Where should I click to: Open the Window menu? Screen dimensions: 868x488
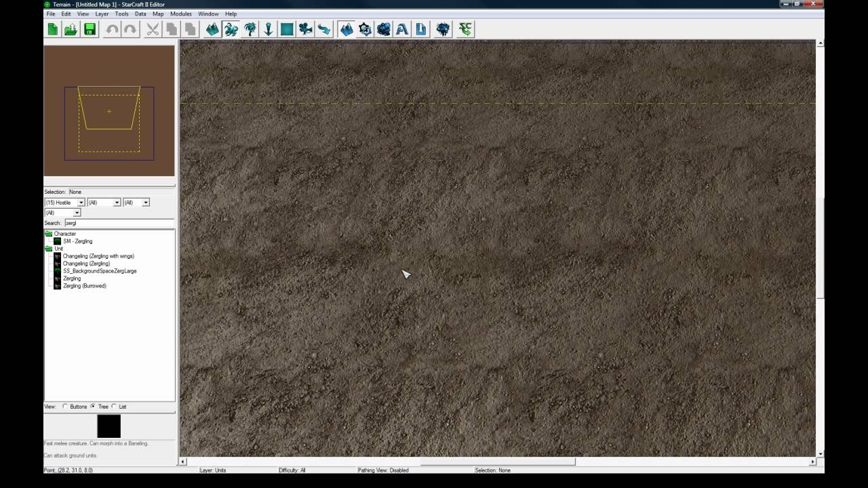[x=208, y=14]
